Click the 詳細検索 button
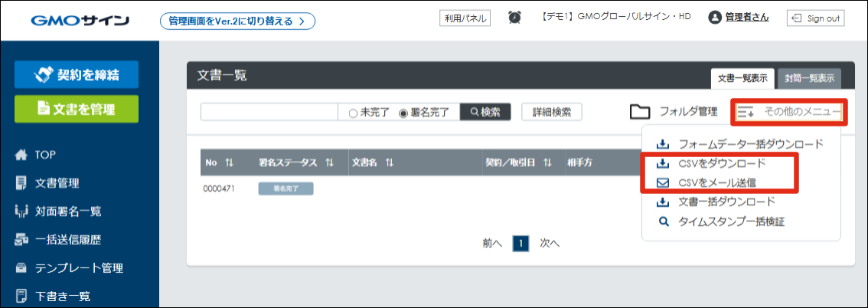The height and width of the screenshot is (308, 868). click(x=551, y=112)
